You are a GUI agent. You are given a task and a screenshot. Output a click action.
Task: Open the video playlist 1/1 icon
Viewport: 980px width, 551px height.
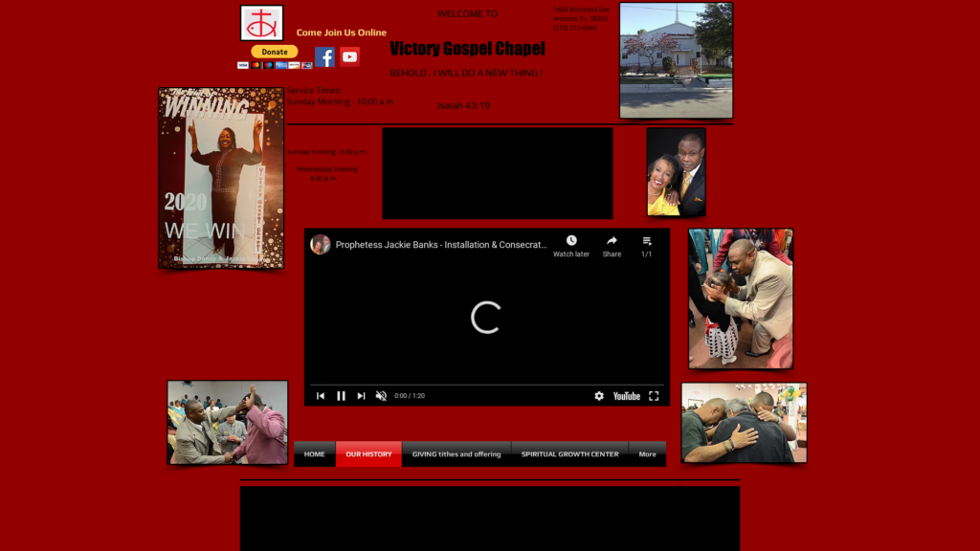(647, 241)
